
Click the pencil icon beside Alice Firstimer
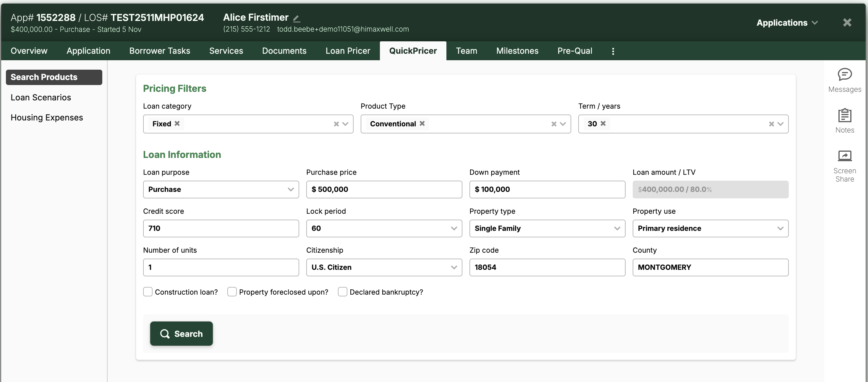click(x=297, y=19)
